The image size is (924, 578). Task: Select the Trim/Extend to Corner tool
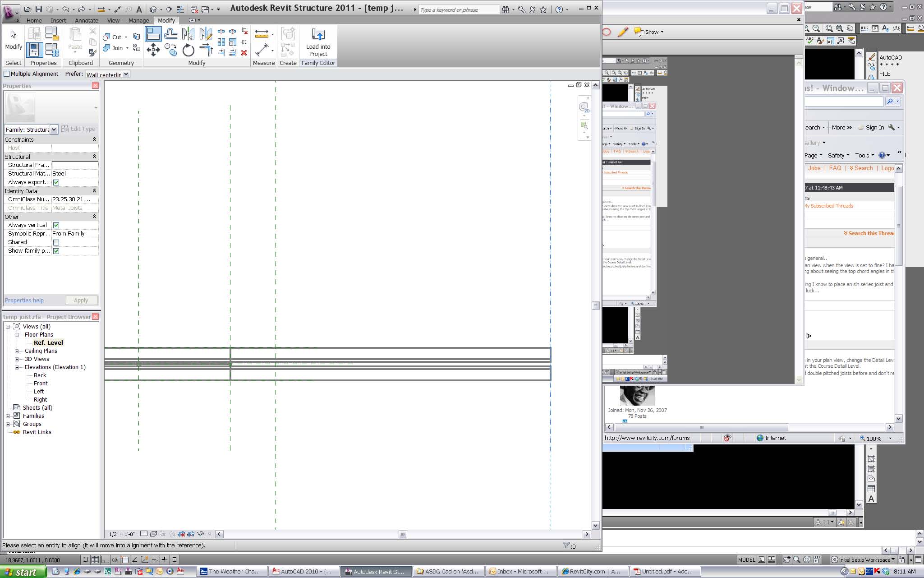tap(206, 50)
